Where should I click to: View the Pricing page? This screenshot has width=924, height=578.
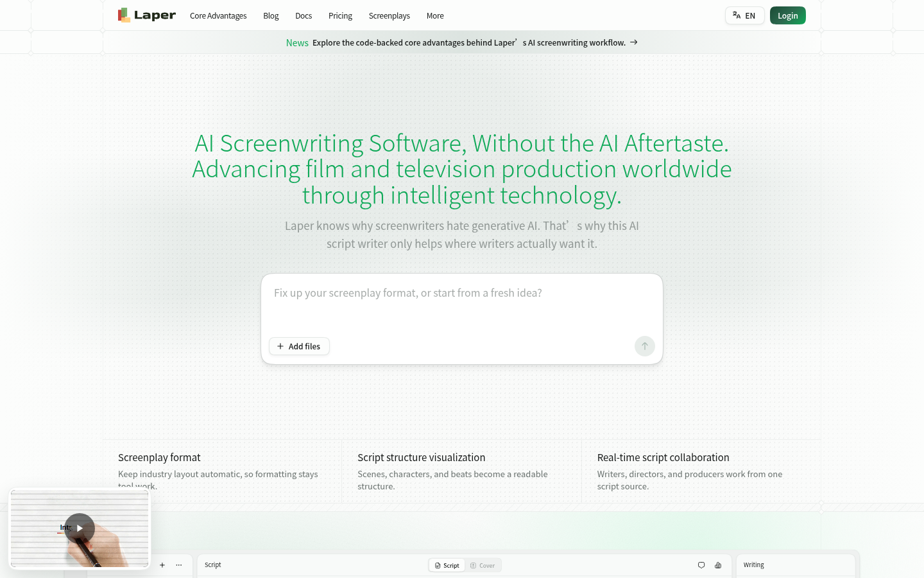pyautogui.click(x=340, y=16)
